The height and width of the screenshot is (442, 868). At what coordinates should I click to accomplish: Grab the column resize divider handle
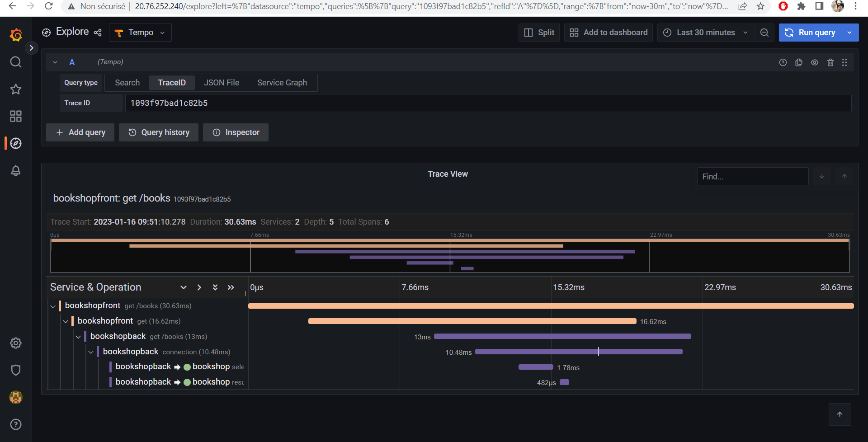pos(244,294)
